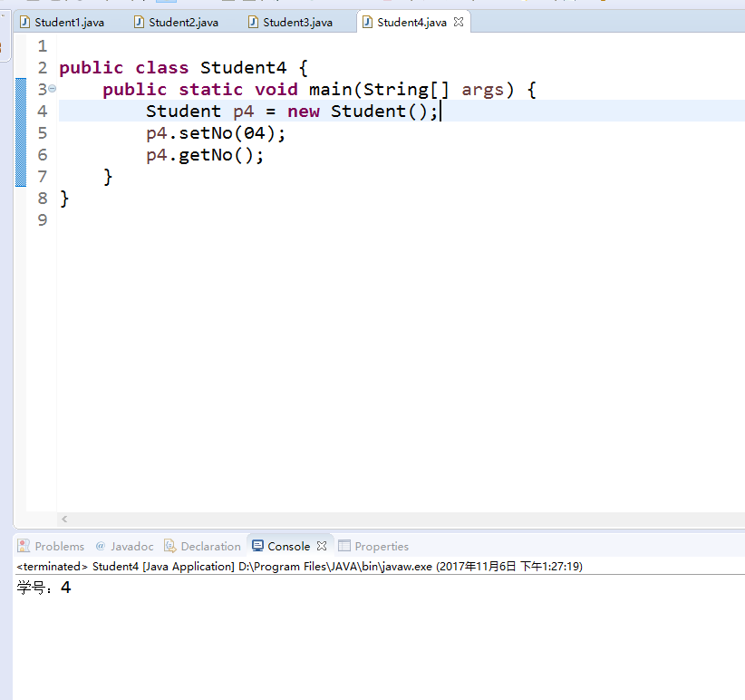This screenshot has height=700, width=745.
Task: Place cursor on line 'p4.setNo(04);'
Action: tap(216, 133)
